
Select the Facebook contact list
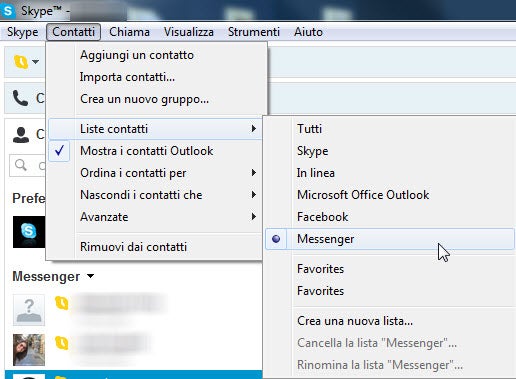(x=390, y=217)
